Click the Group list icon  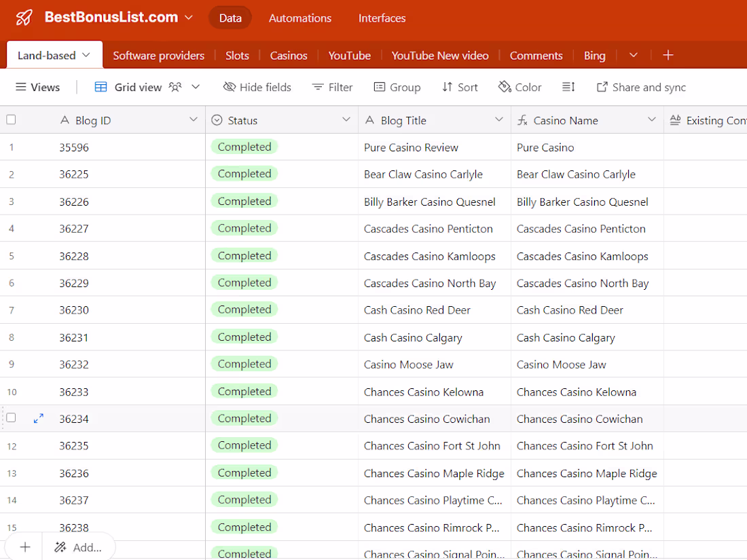coord(379,87)
